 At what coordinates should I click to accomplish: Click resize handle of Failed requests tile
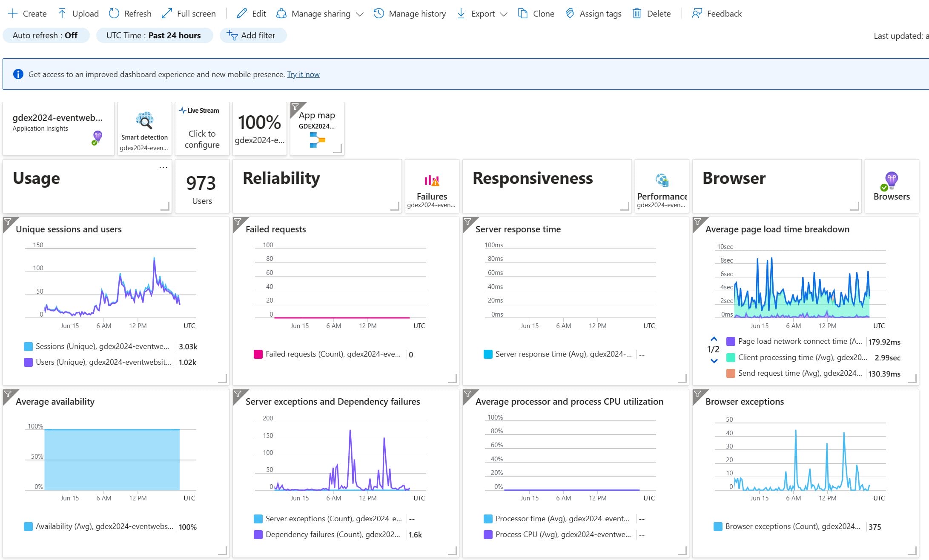[x=453, y=378]
